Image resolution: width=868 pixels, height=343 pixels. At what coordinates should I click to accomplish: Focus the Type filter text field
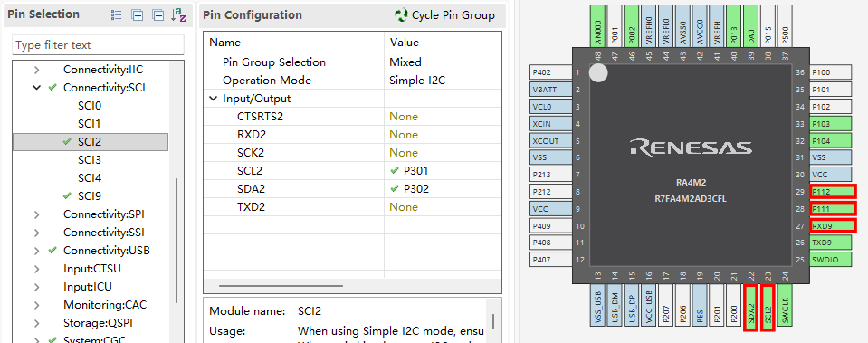(x=98, y=45)
